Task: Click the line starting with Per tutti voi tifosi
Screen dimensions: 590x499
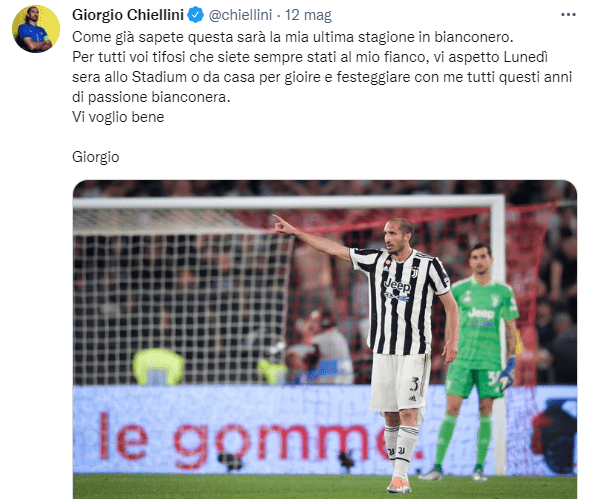Action: coord(310,57)
